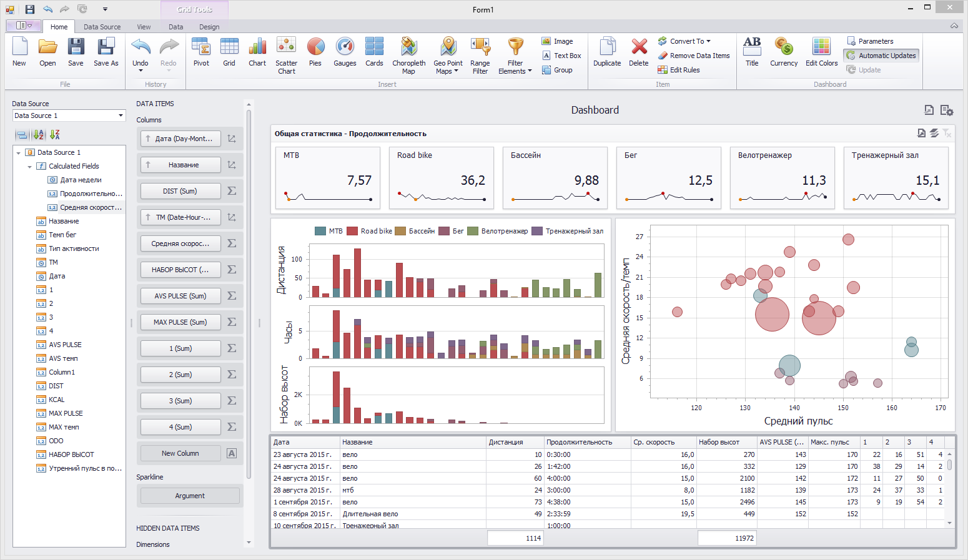The height and width of the screenshot is (560, 968).
Task: Add a Cards item
Action: [x=374, y=53]
